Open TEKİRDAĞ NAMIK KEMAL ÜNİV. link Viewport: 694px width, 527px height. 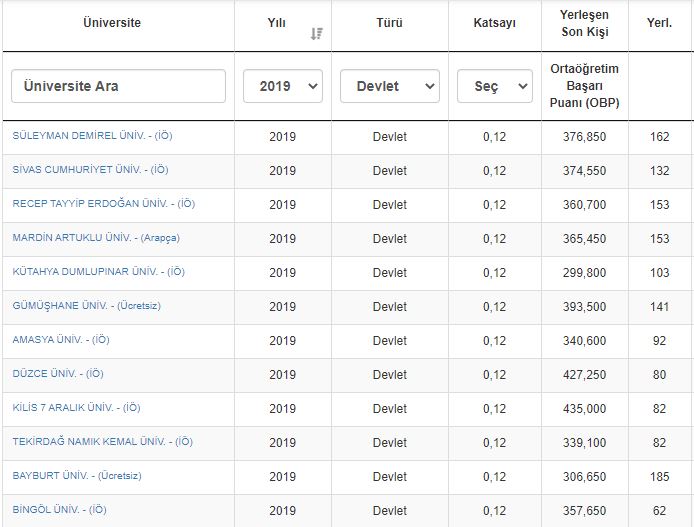click(x=103, y=442)
